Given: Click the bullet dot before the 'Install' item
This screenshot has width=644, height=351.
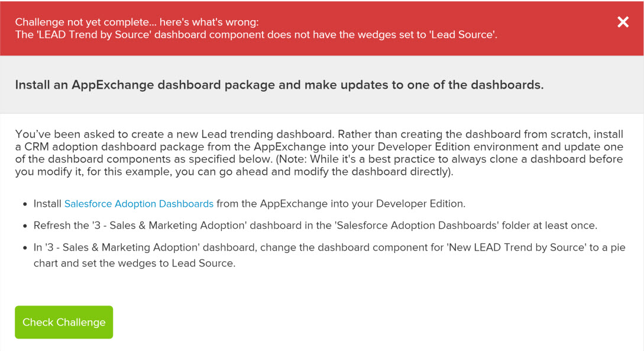Looking at the screenshot, I should coord(25,204).
